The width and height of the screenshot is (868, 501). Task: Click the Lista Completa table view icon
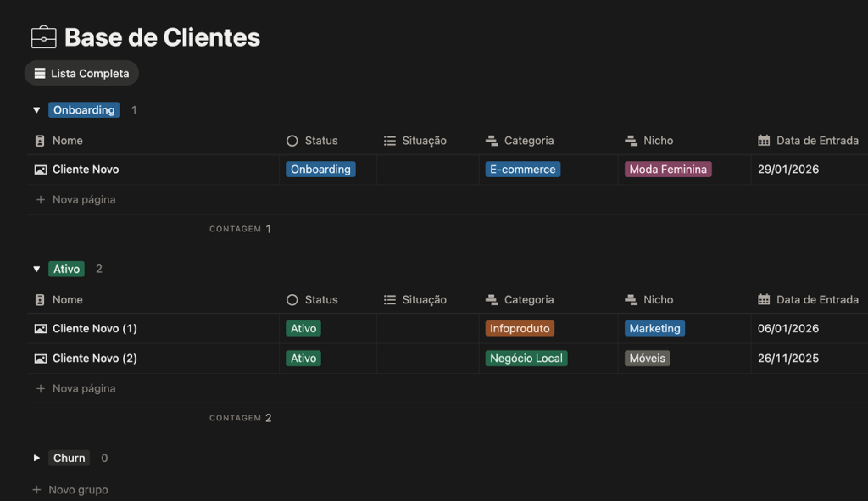[40, 74]
